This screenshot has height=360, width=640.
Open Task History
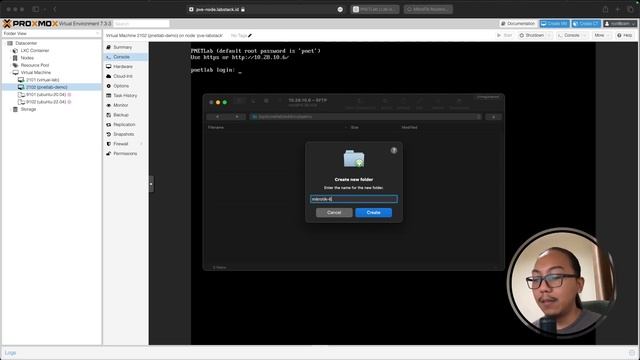pyautogui.click(x=125, y=95)
